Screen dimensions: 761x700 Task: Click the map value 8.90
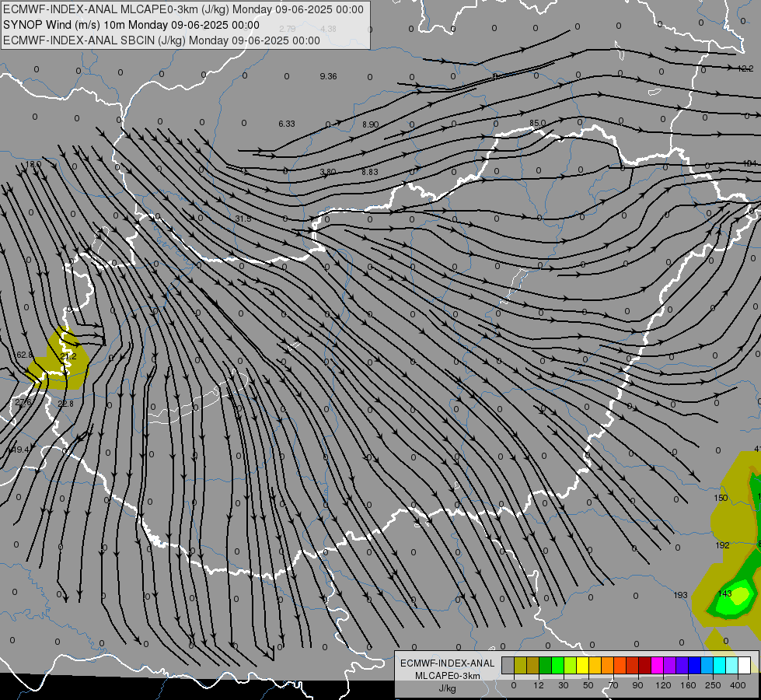[x=370, y=124]
